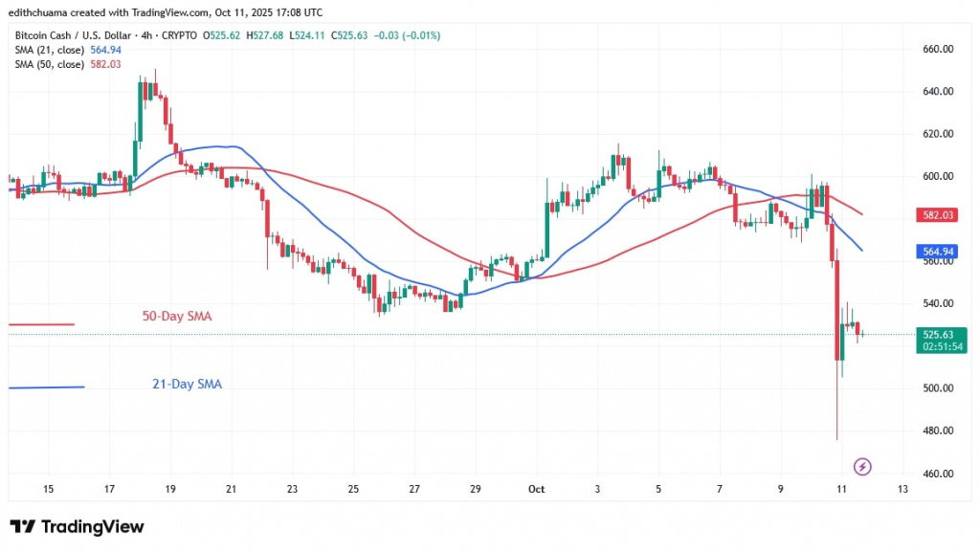Click the purple lightning bolt icon
The height and width of the screenshot is (552, 980).
pyautogui.click(x=863, y=467)
